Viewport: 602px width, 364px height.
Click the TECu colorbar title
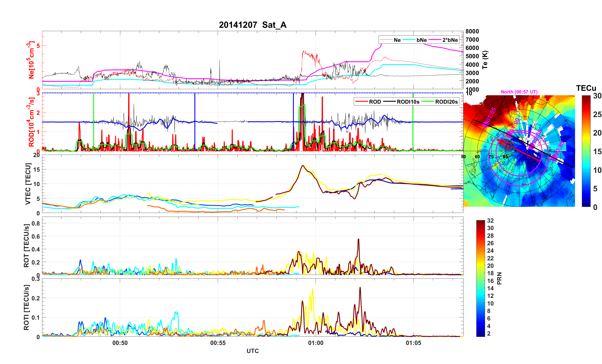[x=586, y=88]
